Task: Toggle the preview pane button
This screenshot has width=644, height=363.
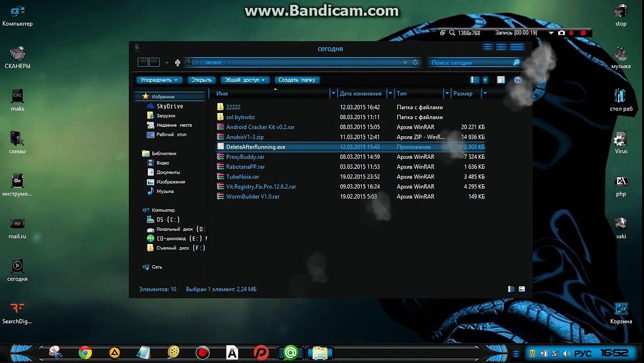Action: pyautogui.click(x=501, y=80)
